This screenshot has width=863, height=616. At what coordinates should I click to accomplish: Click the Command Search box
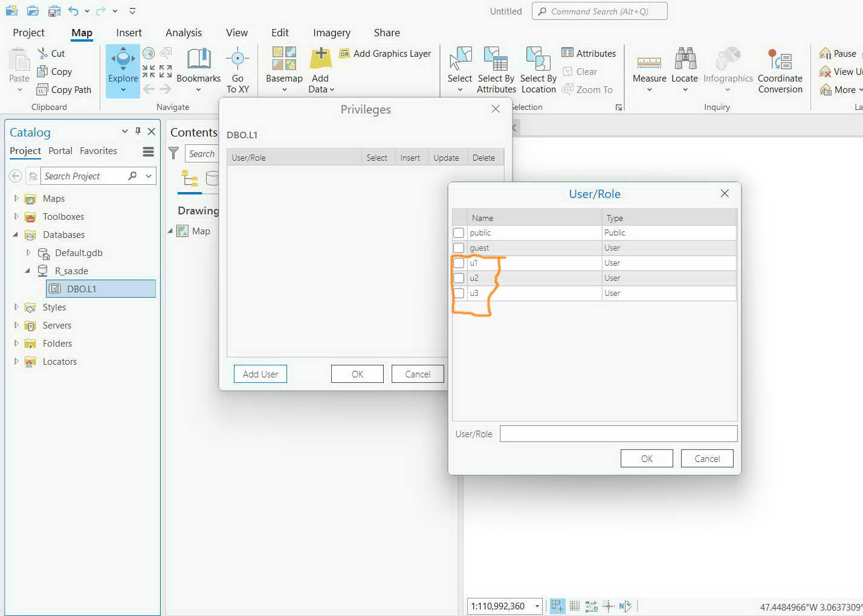[x=600, y=11]
